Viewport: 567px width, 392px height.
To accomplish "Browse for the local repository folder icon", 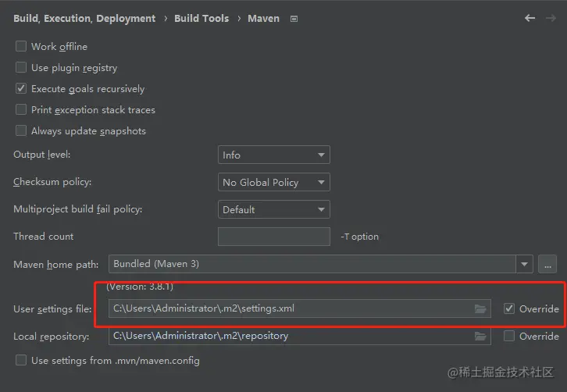I will point(480,337).
